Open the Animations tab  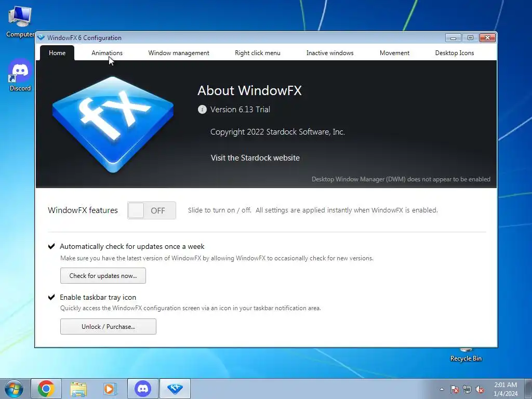107,53
